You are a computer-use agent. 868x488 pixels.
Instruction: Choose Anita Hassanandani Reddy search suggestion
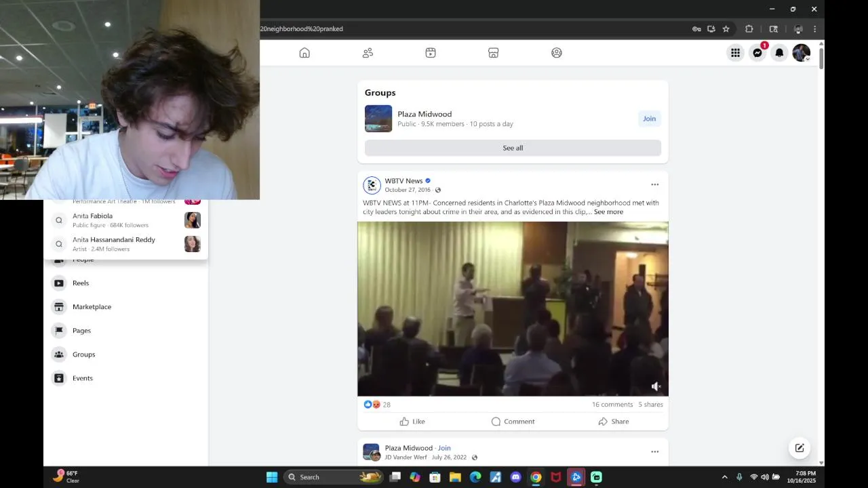(126, 244)
